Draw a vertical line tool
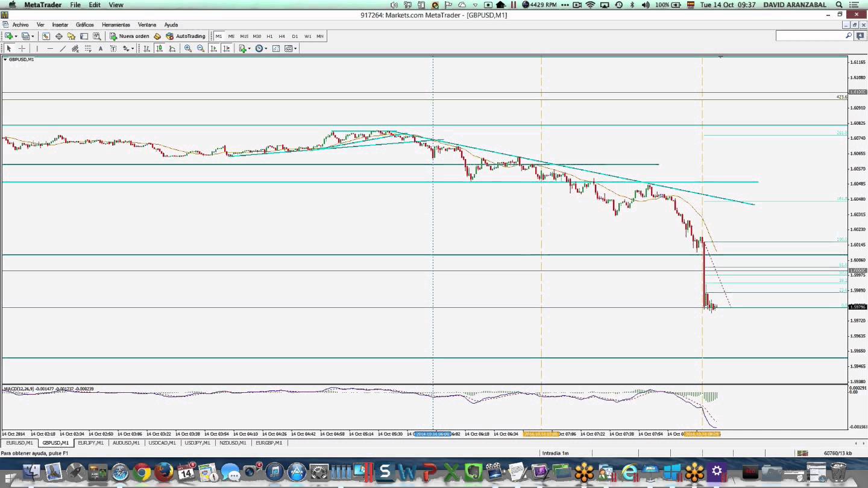868x488 pixels. pyautogui.click(x=37, y=48)
